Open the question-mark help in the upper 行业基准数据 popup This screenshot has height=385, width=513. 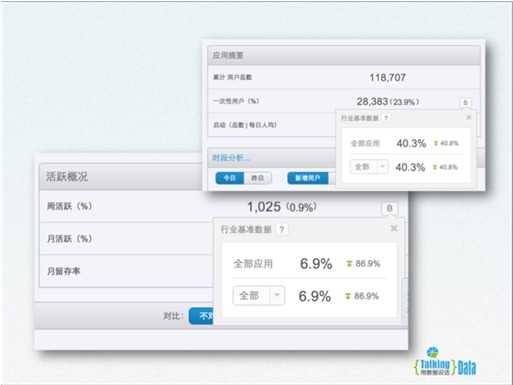pos(386,118)
